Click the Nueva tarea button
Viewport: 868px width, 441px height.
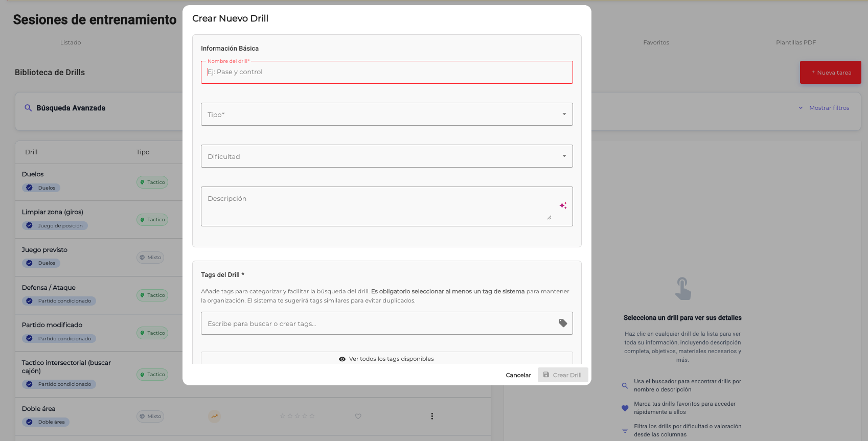(830, 73)
